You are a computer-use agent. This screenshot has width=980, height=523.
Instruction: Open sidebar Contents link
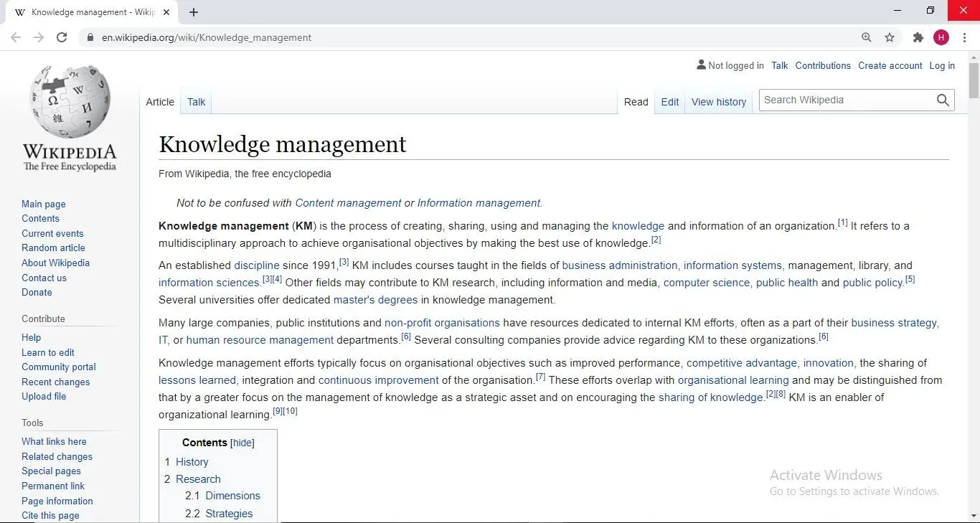tap(40, 218)
